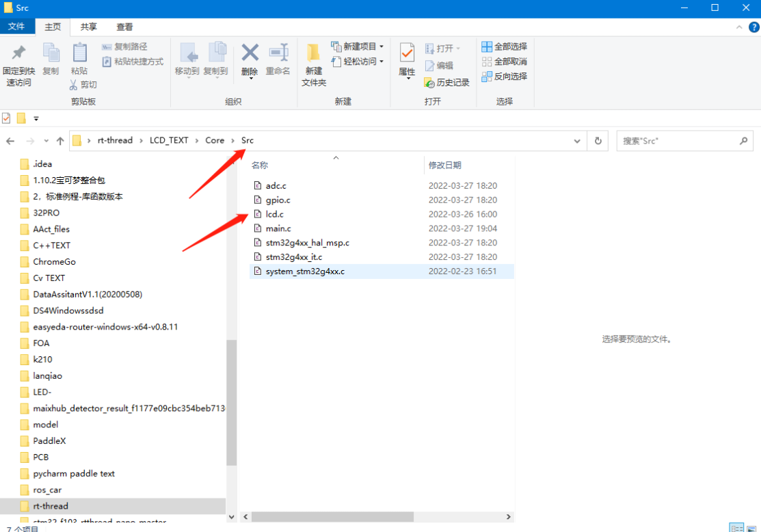Click the Paste ribbon icon
This screenshot has width=761, height=532.
79,59
